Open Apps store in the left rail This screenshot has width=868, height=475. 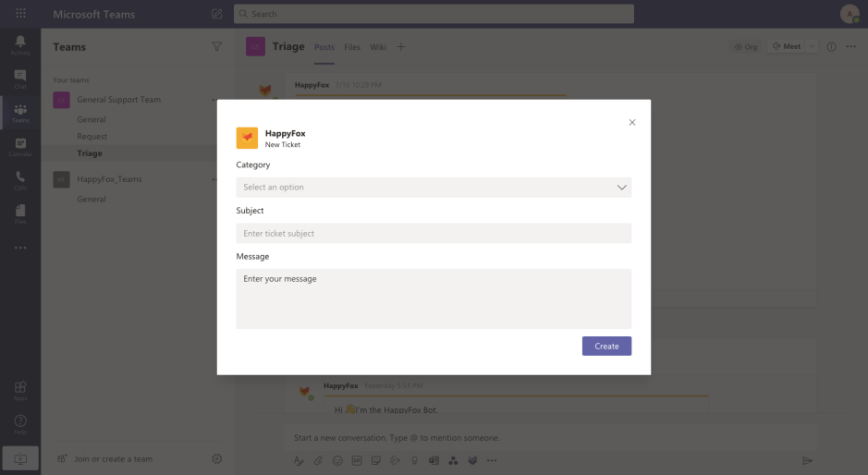[20, 390]
